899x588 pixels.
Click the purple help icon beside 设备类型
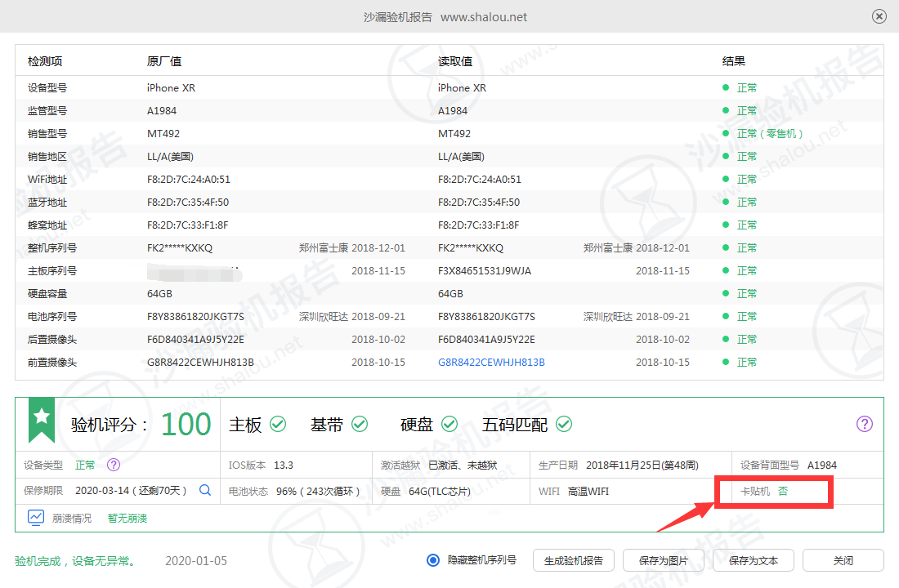pyautogui.click(x=114, y=465)
